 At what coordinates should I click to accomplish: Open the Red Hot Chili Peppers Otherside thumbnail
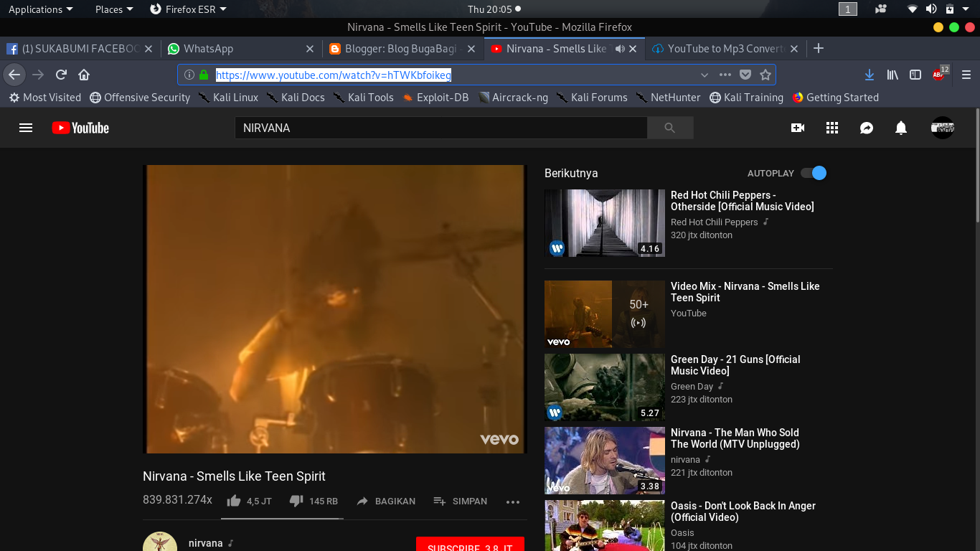[x=605, y=223]
